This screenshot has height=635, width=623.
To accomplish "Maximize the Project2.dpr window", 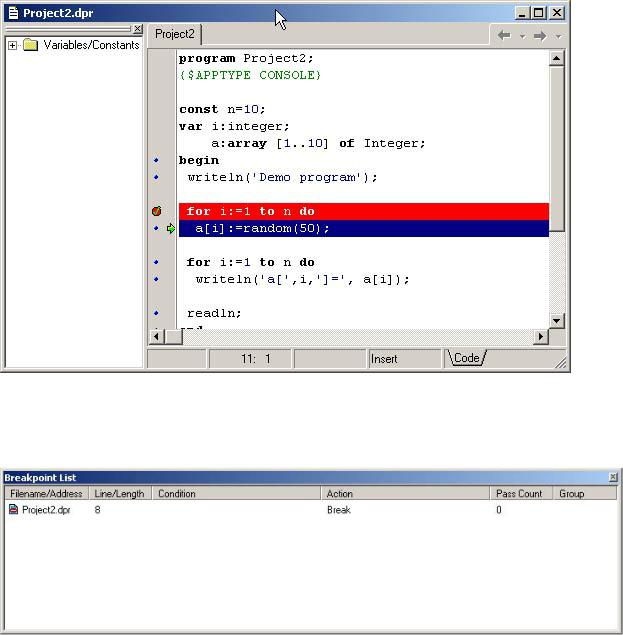I will (x=538, y=13).
